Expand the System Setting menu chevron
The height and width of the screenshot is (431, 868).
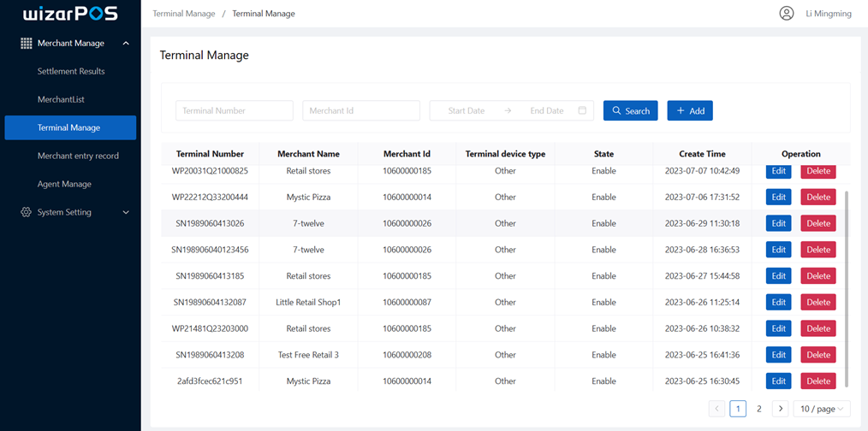click(x=126, y=212)
